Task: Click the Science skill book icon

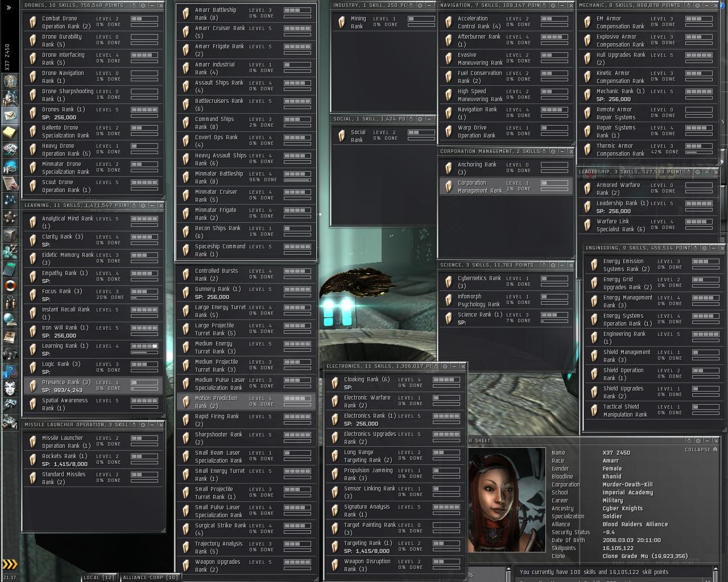Action: click(449, 318)
